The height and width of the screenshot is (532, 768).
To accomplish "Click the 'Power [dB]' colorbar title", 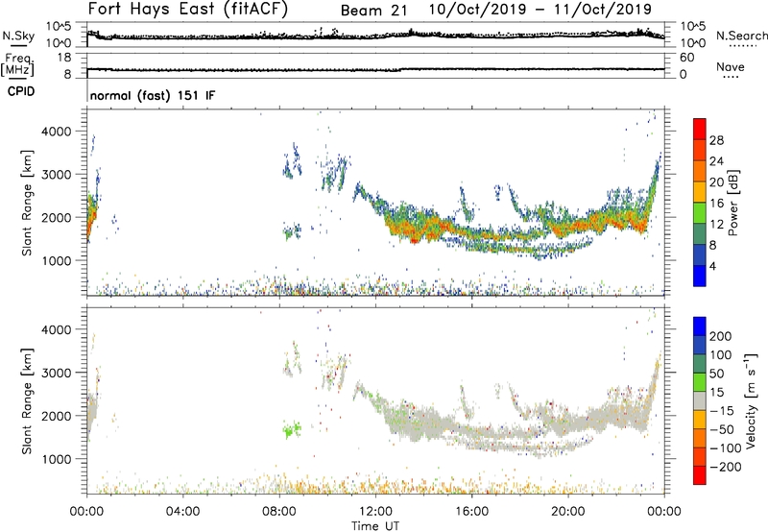I will (733, 203).
